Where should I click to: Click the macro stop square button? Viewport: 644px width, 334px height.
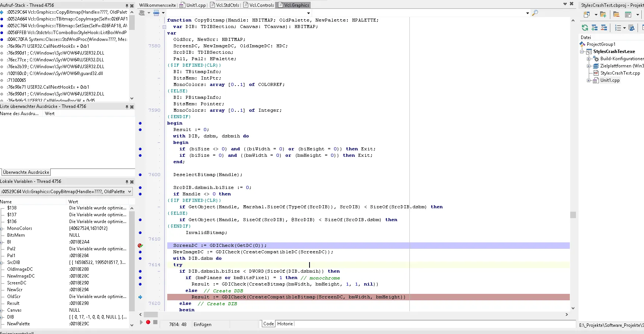(155, 322)
